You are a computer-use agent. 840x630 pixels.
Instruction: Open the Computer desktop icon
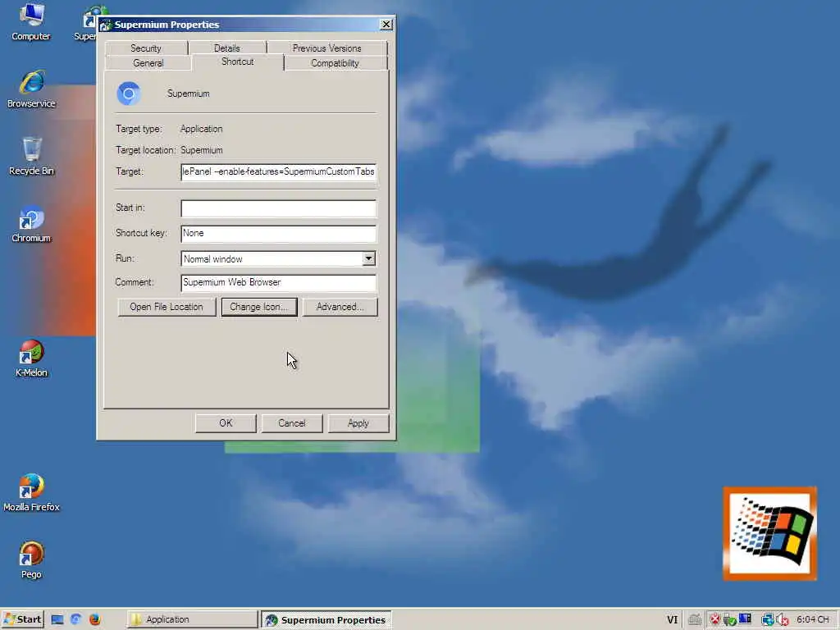(30, 21)
